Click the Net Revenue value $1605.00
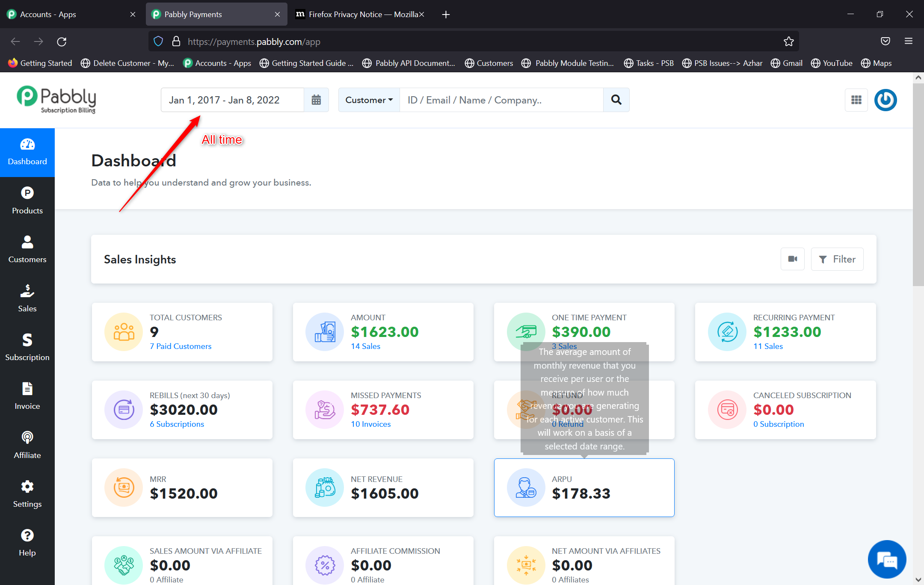The width and height of the screenshot is (924, 585). click(x=385, y=494)
